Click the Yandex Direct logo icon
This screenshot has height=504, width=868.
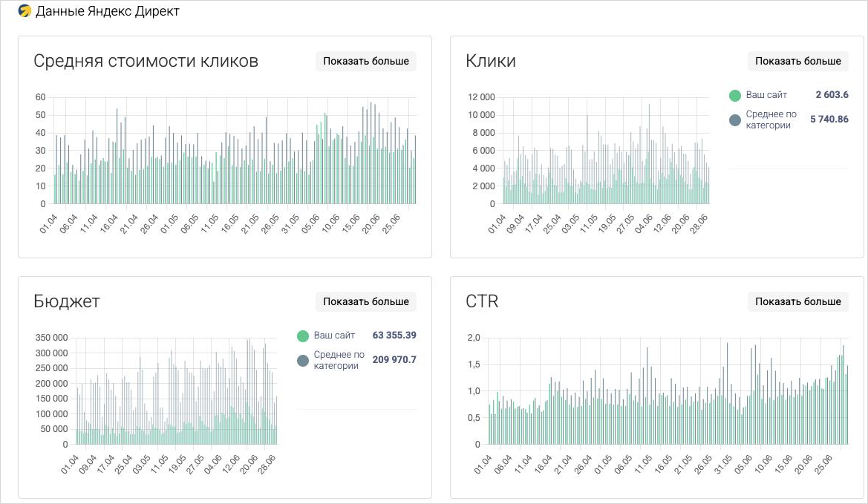[x=25, y=11]
